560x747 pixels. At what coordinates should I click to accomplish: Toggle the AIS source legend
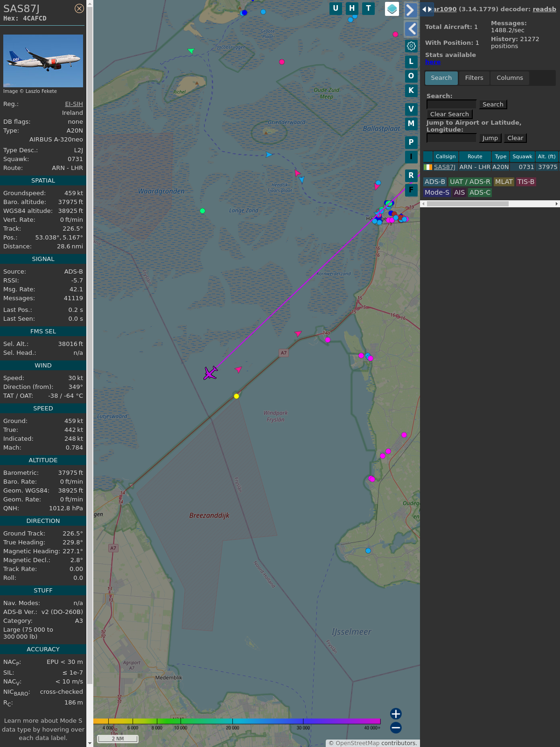(x=459, y=192)
